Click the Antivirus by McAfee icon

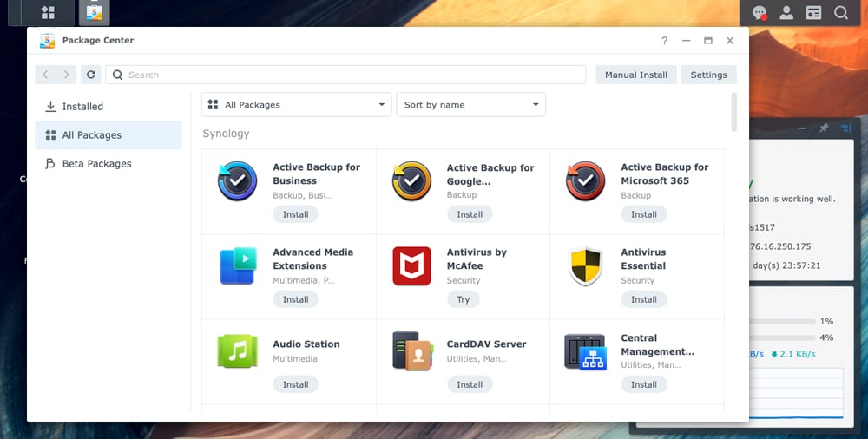[411, 265]
